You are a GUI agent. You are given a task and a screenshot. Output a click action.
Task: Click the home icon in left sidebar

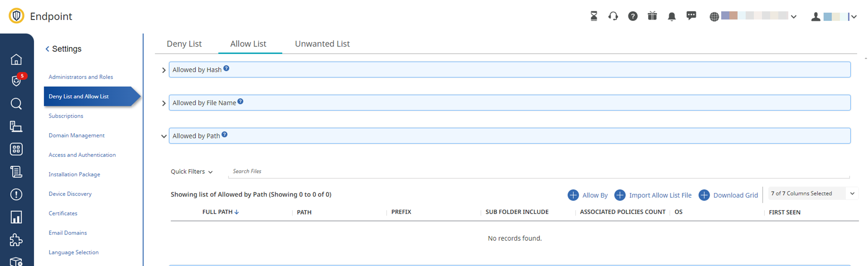[x=16, y=59]
